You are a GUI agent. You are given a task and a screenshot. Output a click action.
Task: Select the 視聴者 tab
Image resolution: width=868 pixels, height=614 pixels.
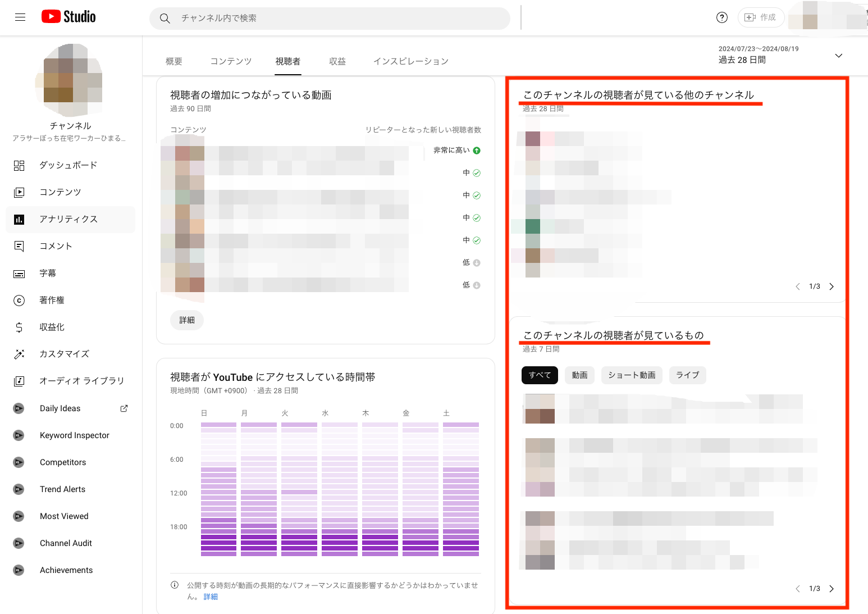click(288, 61)
